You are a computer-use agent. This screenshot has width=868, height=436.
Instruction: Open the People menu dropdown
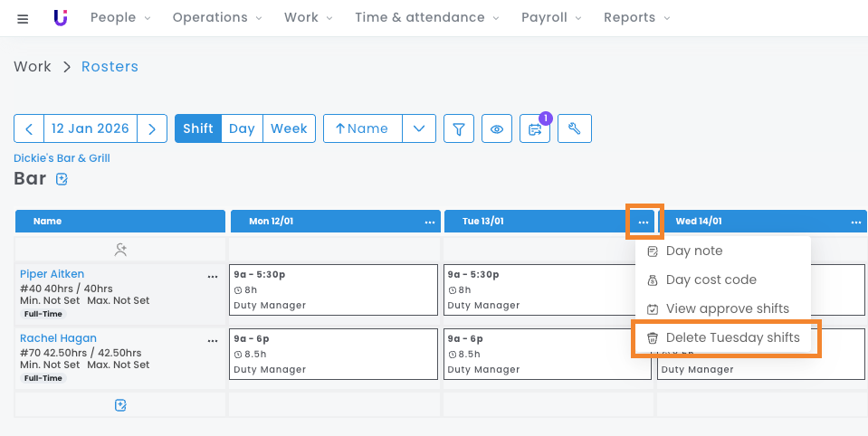click(x=120, y=17)
